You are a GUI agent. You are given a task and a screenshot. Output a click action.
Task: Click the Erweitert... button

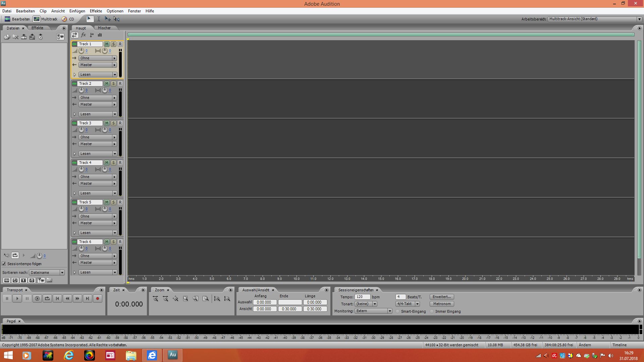coord(442,297)
